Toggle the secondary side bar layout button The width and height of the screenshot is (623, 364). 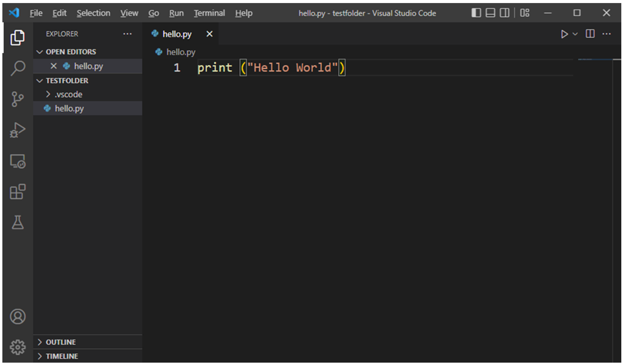[x=504, y=13]
